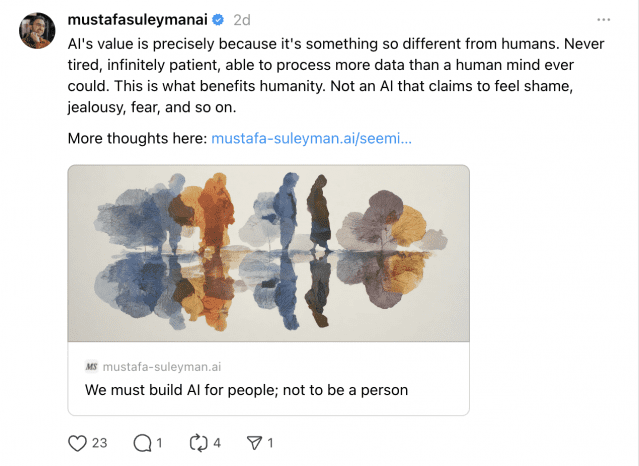Click the 2d timestamp
This screenshot has height=466, width=639.
242,20
